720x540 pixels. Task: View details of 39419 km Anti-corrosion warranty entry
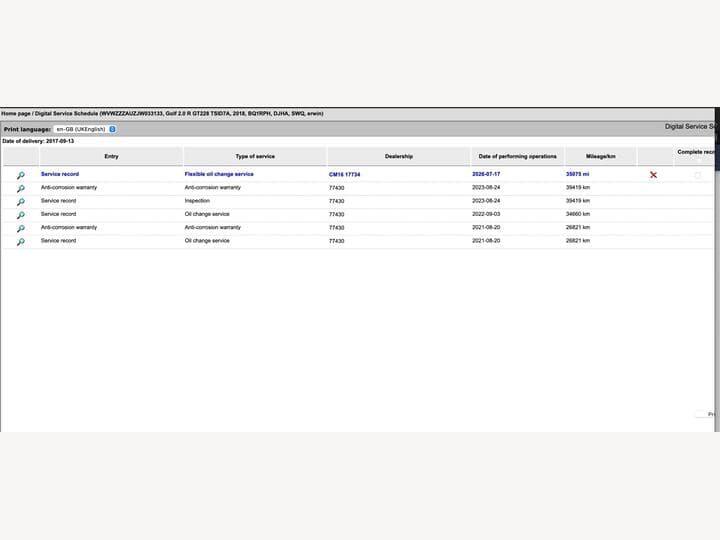tap(21, 188)
